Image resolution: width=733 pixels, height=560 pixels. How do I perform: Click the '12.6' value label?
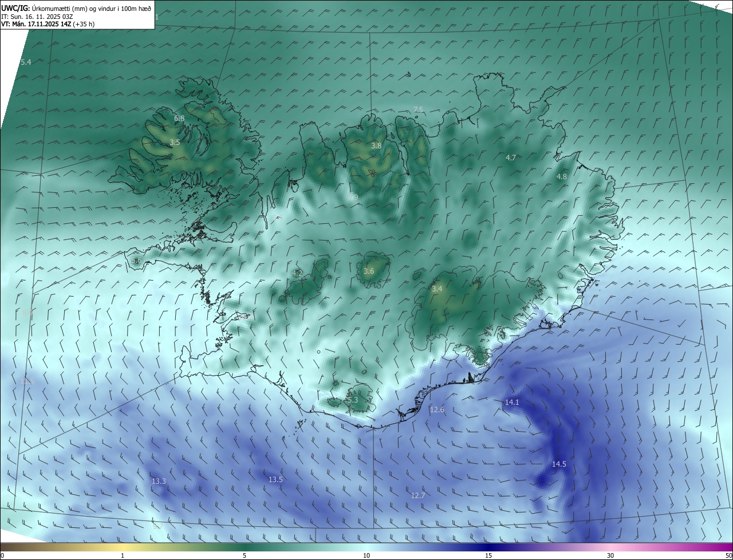tap(437, 410)
